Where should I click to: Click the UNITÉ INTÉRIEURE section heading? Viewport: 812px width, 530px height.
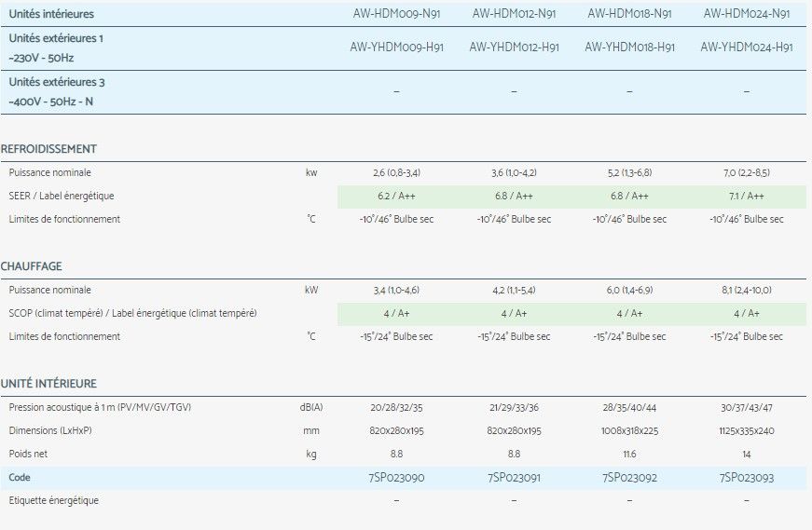(x=48, y=384)
